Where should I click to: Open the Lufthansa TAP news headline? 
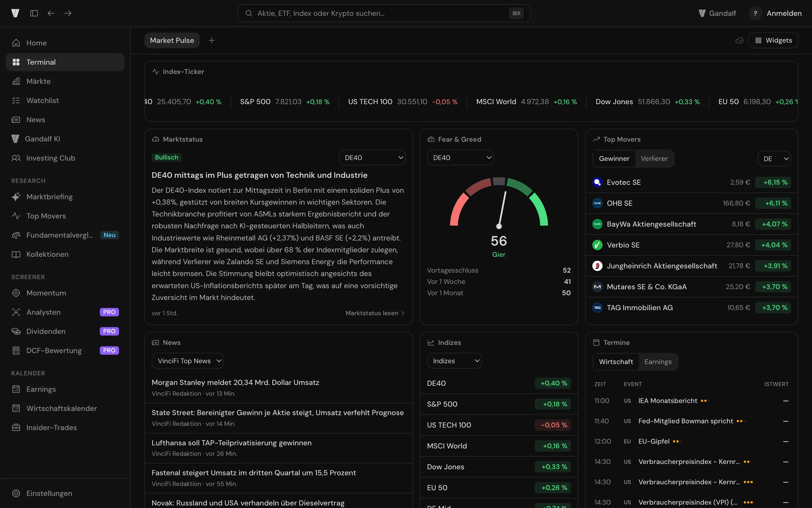tap(231, 443)
